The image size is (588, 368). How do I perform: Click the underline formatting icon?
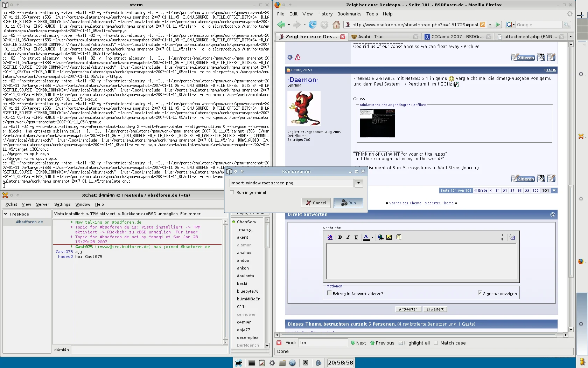[356, 237]
